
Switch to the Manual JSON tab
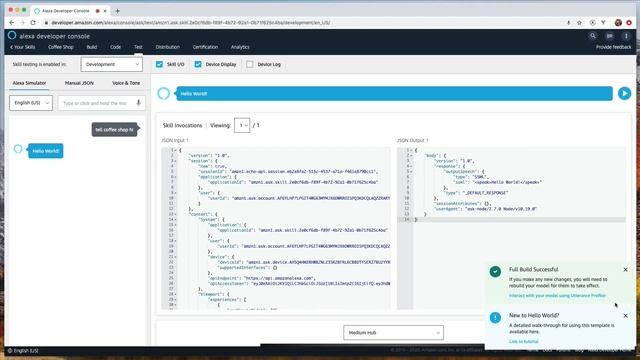pyautogui.click(x=79, y=83)
